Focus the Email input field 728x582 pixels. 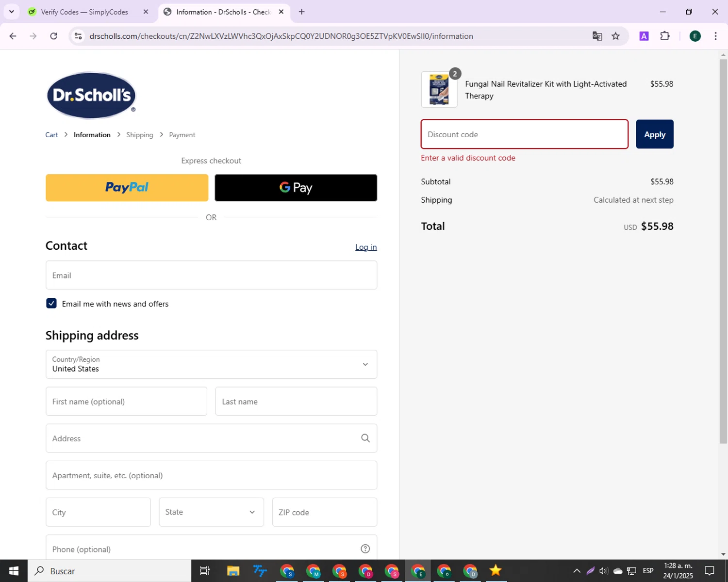(211, 275)
